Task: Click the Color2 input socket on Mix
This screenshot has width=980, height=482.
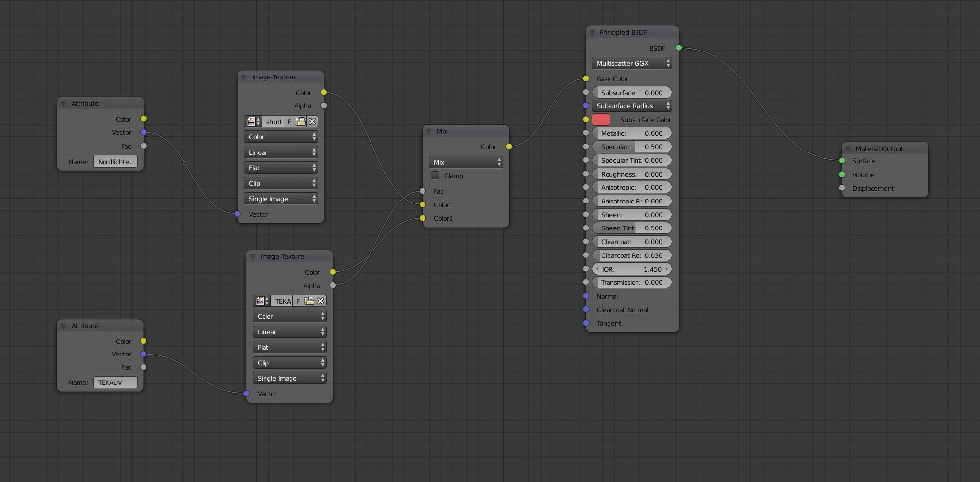Action: click(423, 218)
